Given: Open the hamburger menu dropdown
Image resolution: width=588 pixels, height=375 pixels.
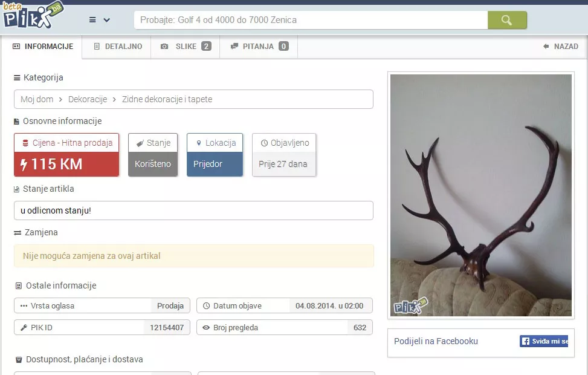Looking at the screenshot, I should [x=99, y=20].
